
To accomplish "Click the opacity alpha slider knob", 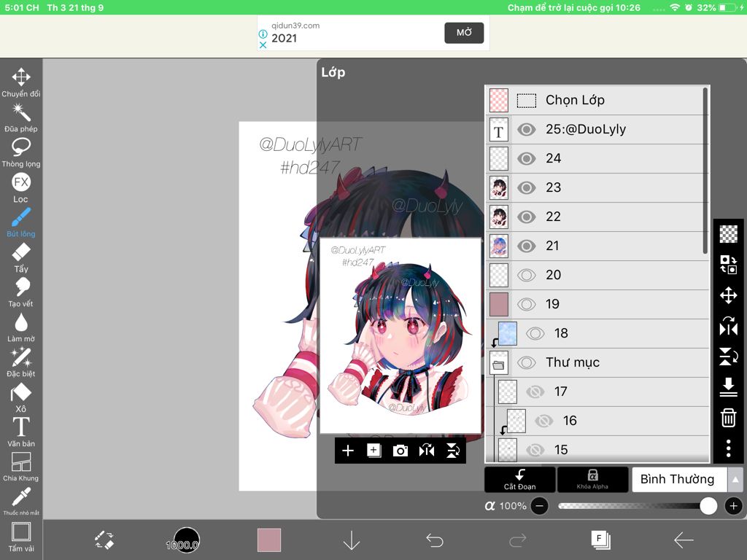I will 708,506.
